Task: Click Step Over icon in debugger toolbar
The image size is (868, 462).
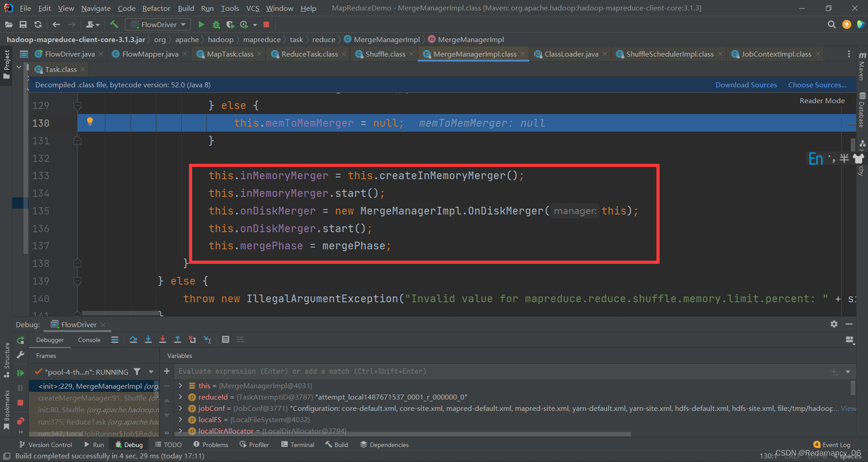Action: tap(133, 339)
